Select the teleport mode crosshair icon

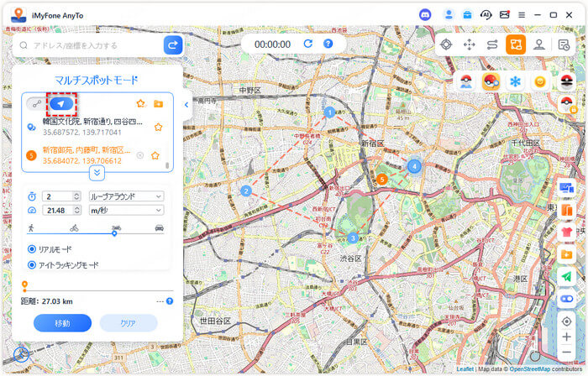446,44
